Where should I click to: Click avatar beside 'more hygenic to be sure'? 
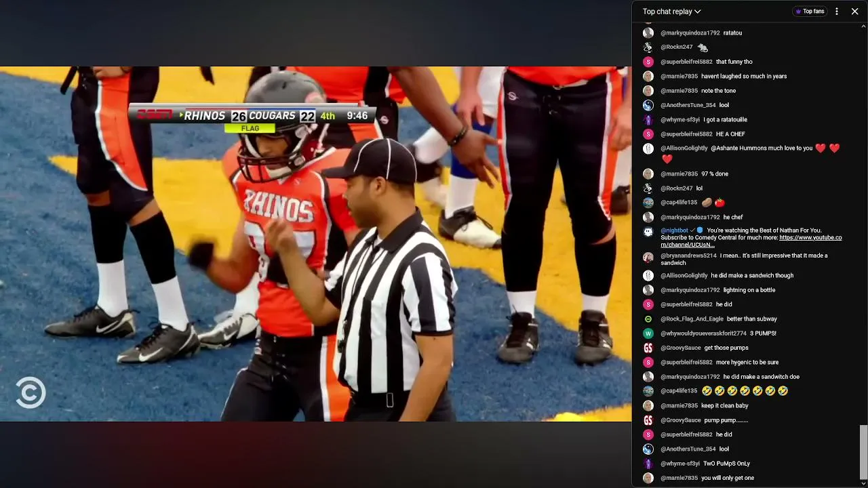point(648,362)
